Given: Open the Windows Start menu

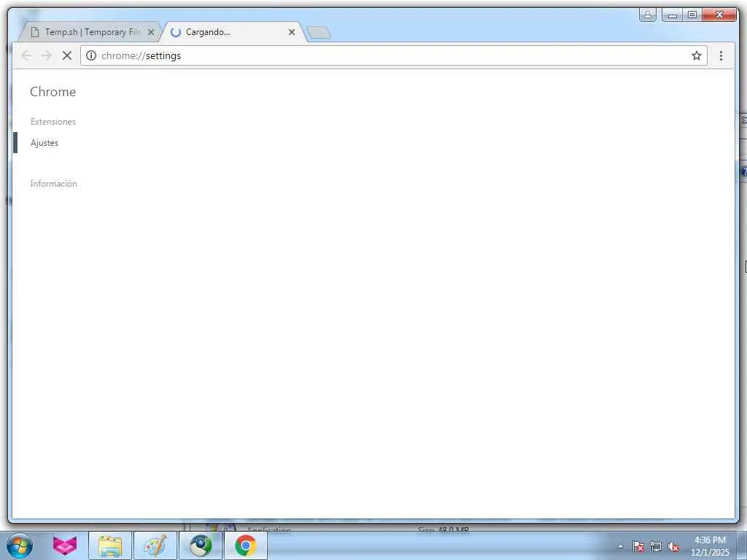Looking at the screenshot, I should [20, 545].
